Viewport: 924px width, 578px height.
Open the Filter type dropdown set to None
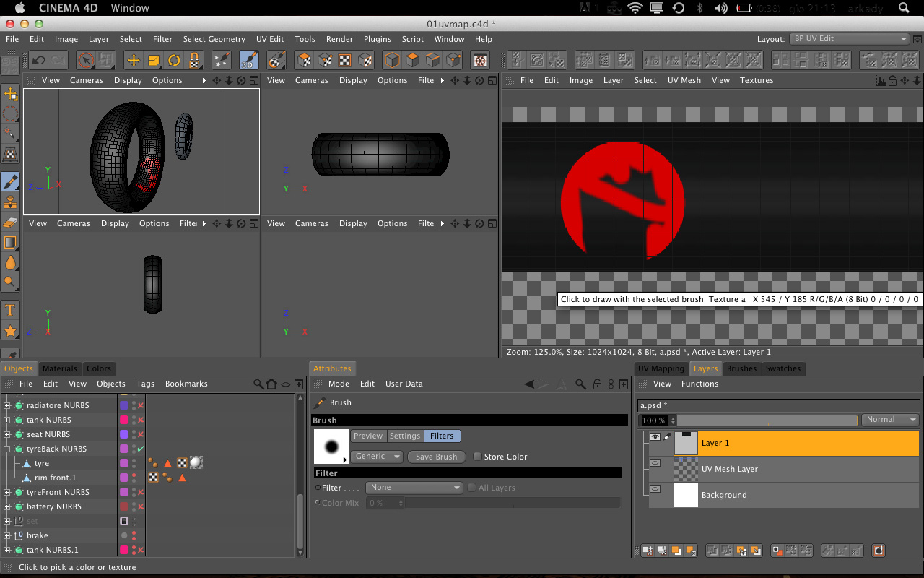pos(414,488)
